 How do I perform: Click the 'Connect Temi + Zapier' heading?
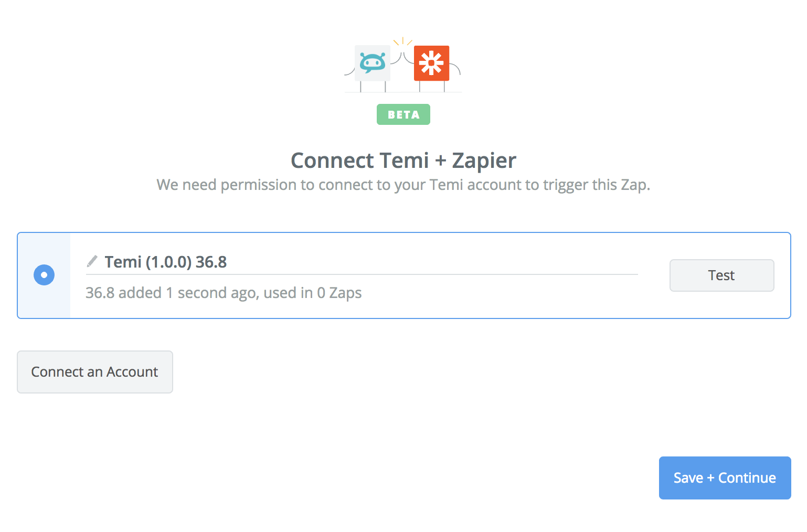(x=403, y=161)
